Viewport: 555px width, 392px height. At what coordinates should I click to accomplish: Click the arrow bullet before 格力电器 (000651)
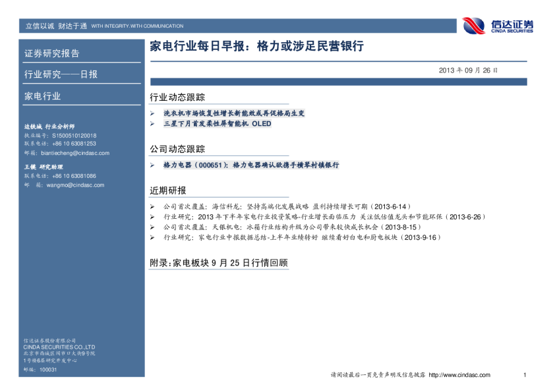[x=153, y=165]
